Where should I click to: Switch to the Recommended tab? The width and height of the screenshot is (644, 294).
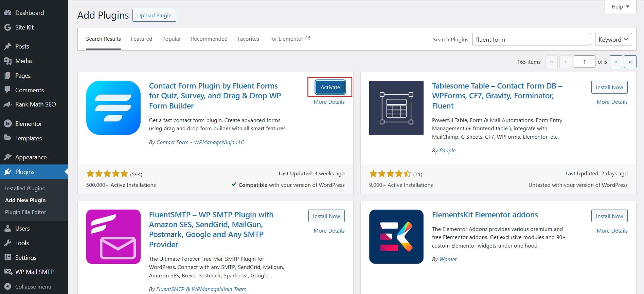pyautogui.click(x=209, y=39)
